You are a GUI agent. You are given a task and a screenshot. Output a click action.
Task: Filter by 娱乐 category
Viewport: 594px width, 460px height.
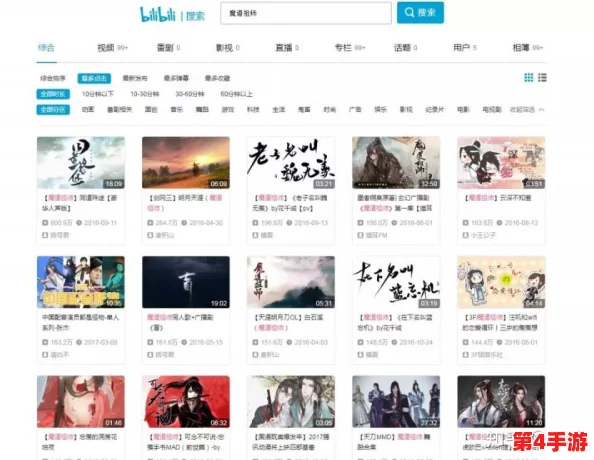380,110
